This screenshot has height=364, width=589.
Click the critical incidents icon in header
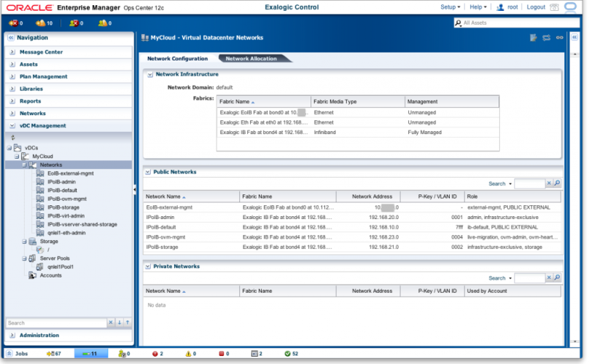13,23
